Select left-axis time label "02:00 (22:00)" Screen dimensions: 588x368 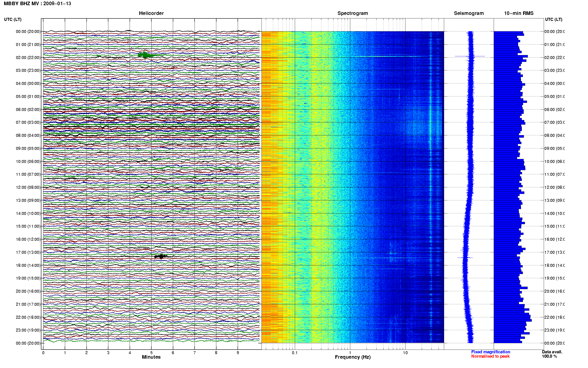tap(28, 58)
